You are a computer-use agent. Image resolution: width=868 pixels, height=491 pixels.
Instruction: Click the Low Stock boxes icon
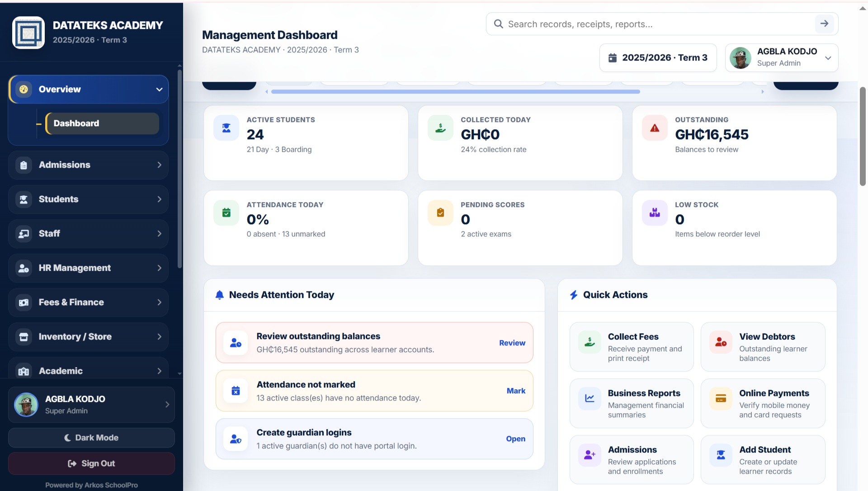click(x=655, y=212)
